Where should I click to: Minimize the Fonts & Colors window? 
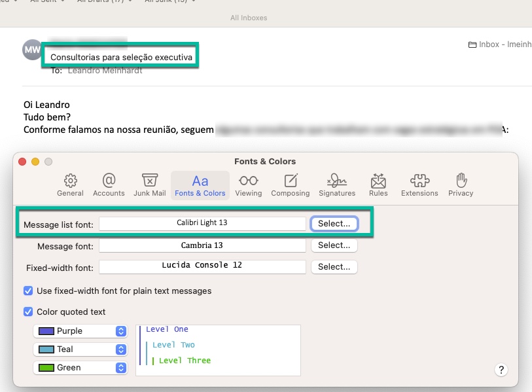pos(35,162)
